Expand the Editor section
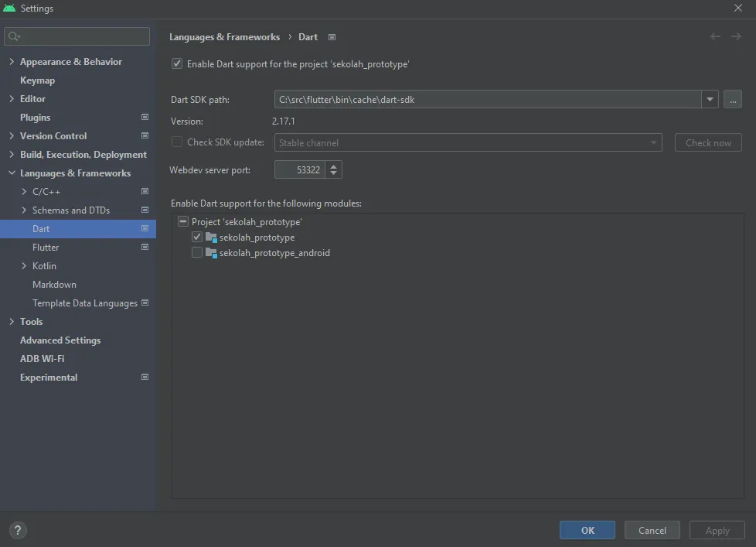 point(12,98)
